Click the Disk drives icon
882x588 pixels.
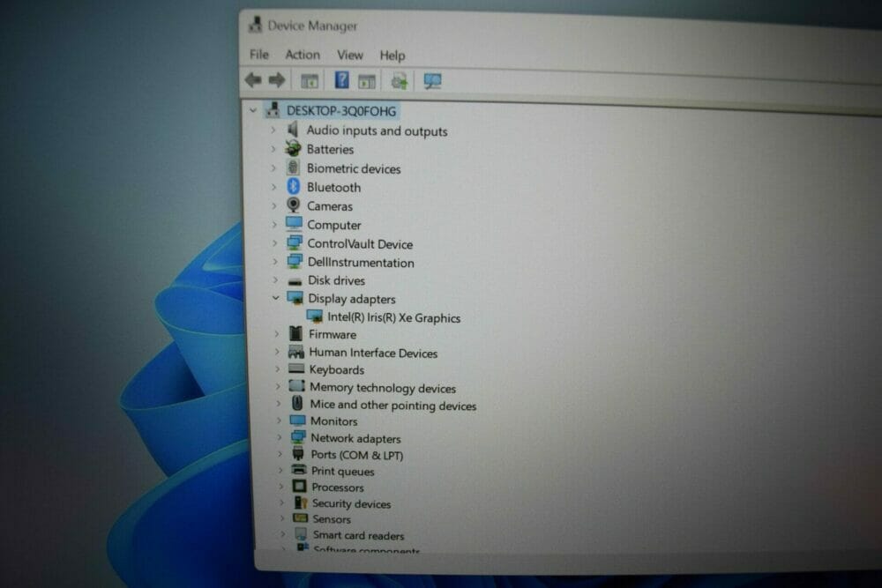tap(295, 281)
